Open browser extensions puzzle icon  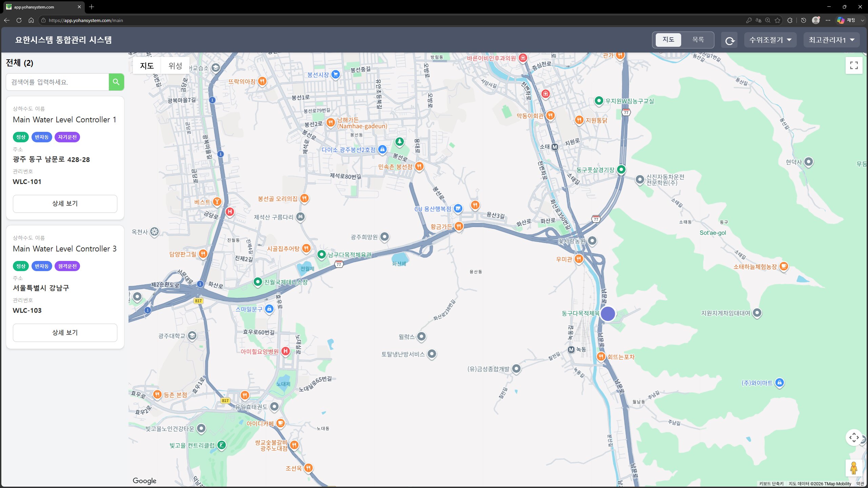pyautogui.click(x=790, y=20)
